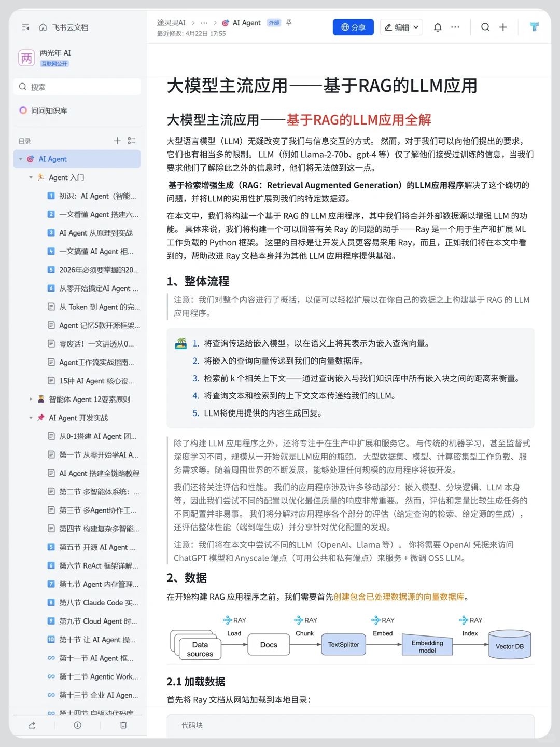The width and height of the screenshot is (560, 747).
Task: Click the 2.1 加载数据 heading
Action: point(196,682)
